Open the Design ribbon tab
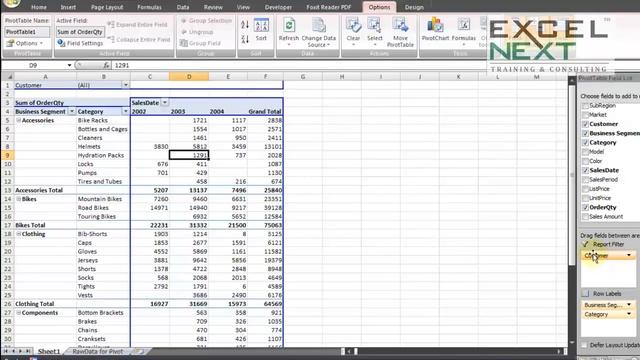Screen dimensions: 640x360 click(x=414, y=7)
